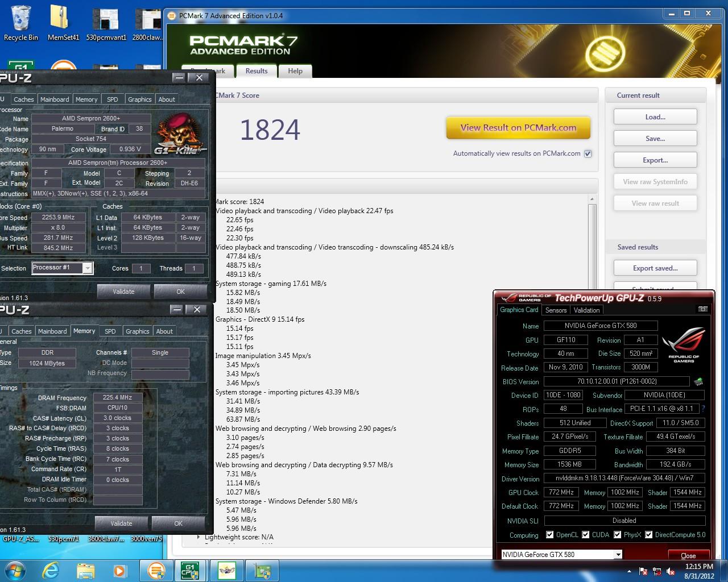Click the BIOS save chip icon in GPU-Z
This screenshot has width=728, height=582.
pyautogui.click(x=699, y=381)
